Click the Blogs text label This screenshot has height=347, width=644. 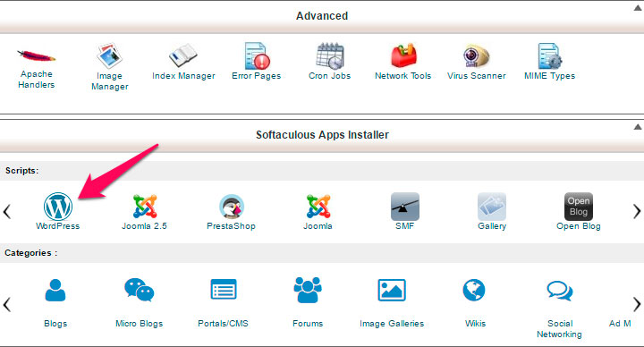(x=55, y=324)
